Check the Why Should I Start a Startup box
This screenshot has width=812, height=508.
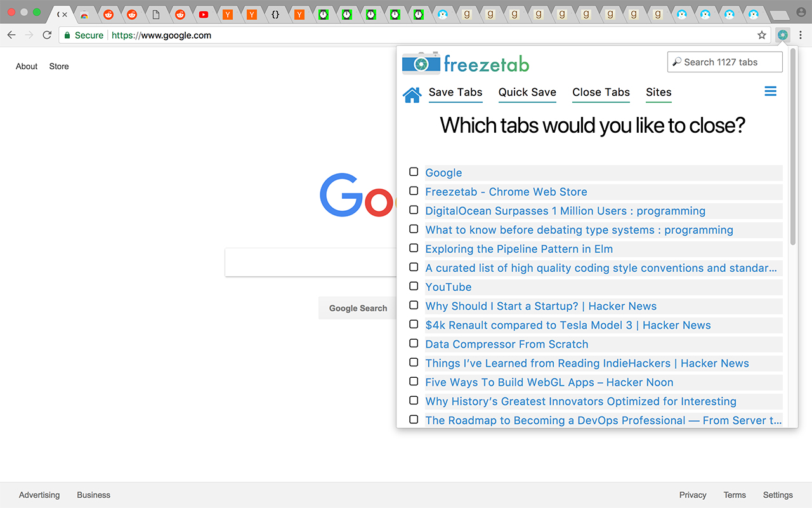414,305
